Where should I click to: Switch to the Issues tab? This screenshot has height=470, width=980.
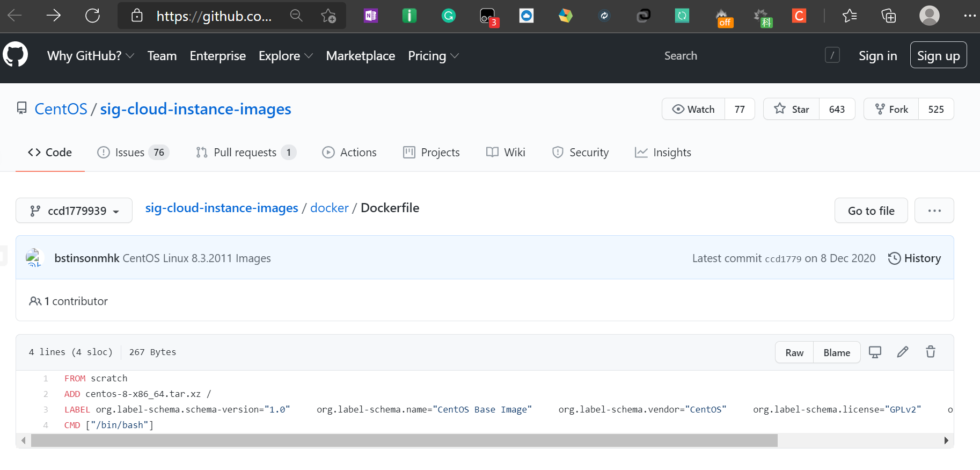[133, 153]
